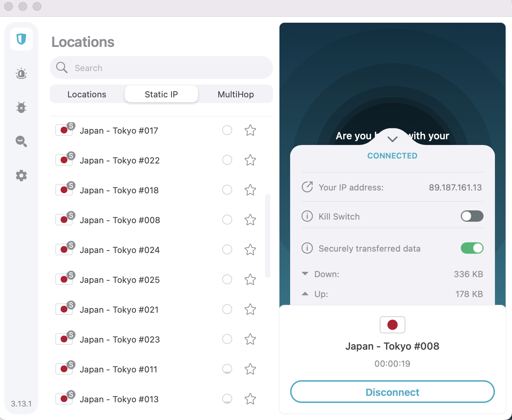
Task: Enable the Kill Switch toggle
Action: [x=472, y=216]
